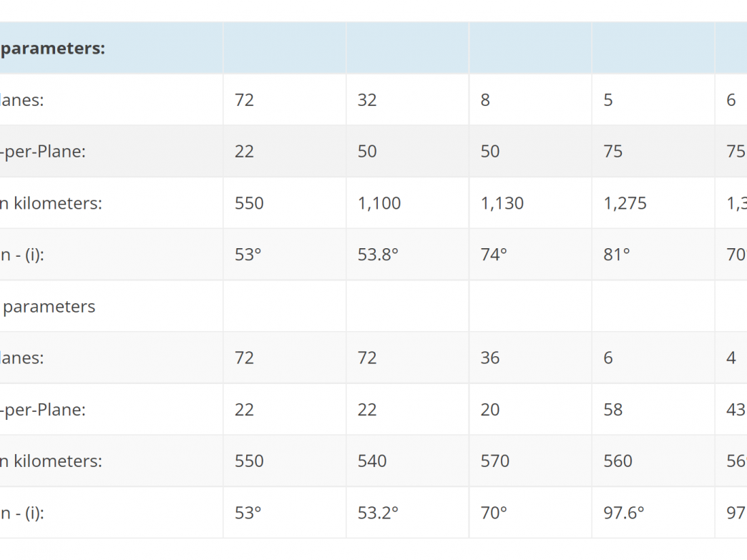Viewport: 747px width, 560px height.
Task: Click the 1,275 kilometers cell
Action: click(653, 203)
